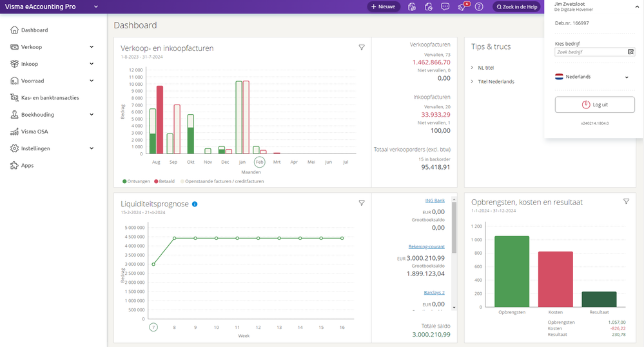The height and width of the screenshot is (347, 644).
Task: Click the backorder total 95.418,91
Action: 436,167
